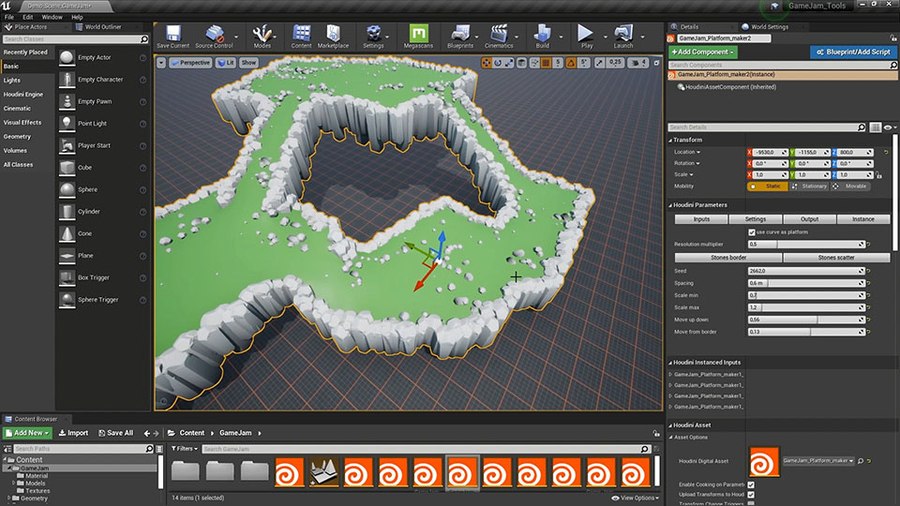Open Location type dropdown in Transform
The width and height of the screenshot is (900, 506).
pyautogui.click(x=687, y=152)
